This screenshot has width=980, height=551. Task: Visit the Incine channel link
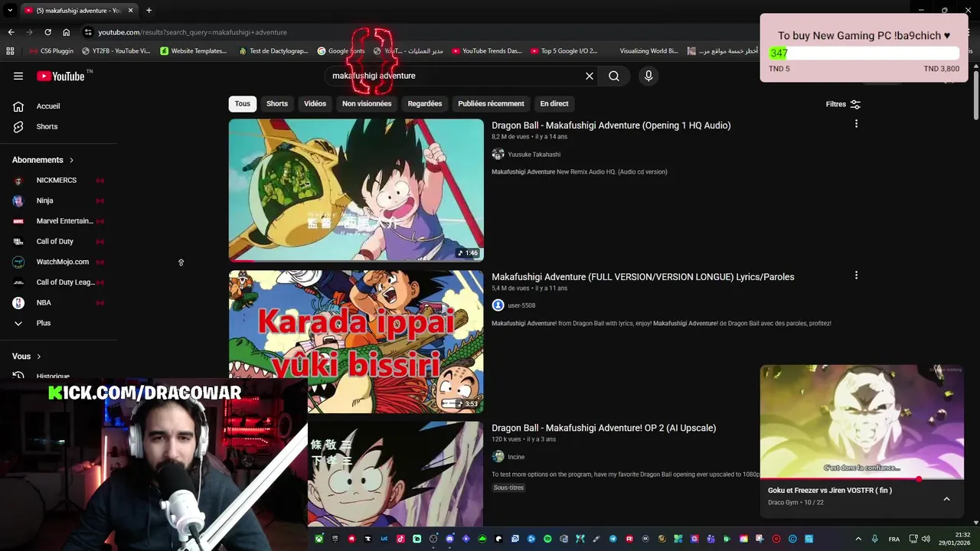[x=516, y=457]
